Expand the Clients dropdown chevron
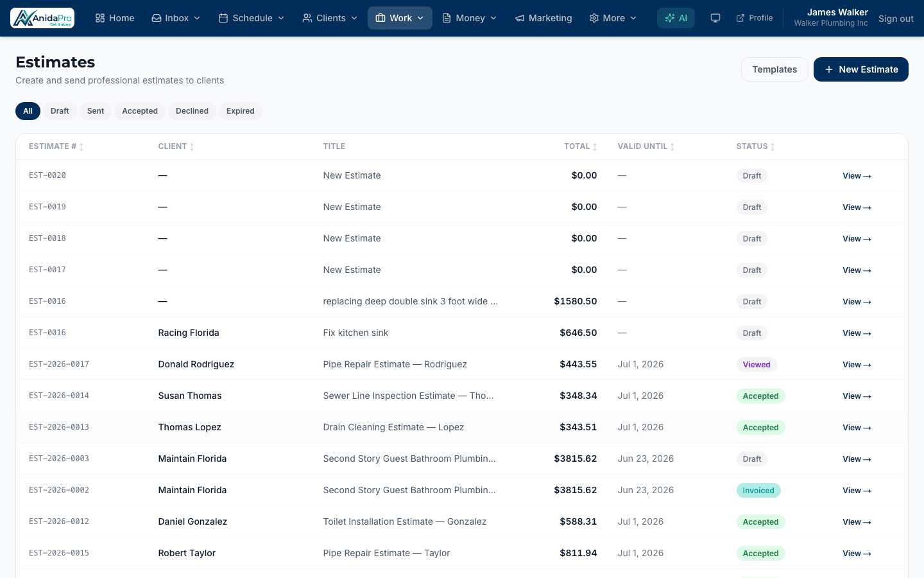Image resolution: width=924 pixels, height=578 pixels. [354, 18]
